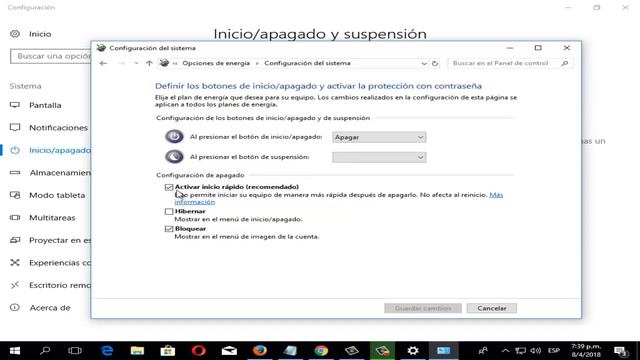Click the Forward arrow in the control panel window
Viewport: 640px width, 360px height.
(x=122, y=63)
